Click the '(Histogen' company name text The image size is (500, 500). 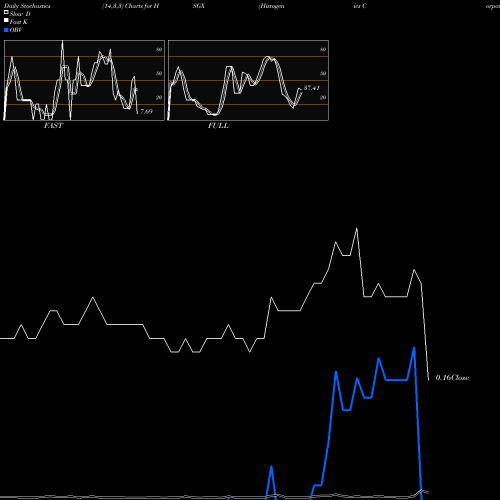tap(272, 6)
